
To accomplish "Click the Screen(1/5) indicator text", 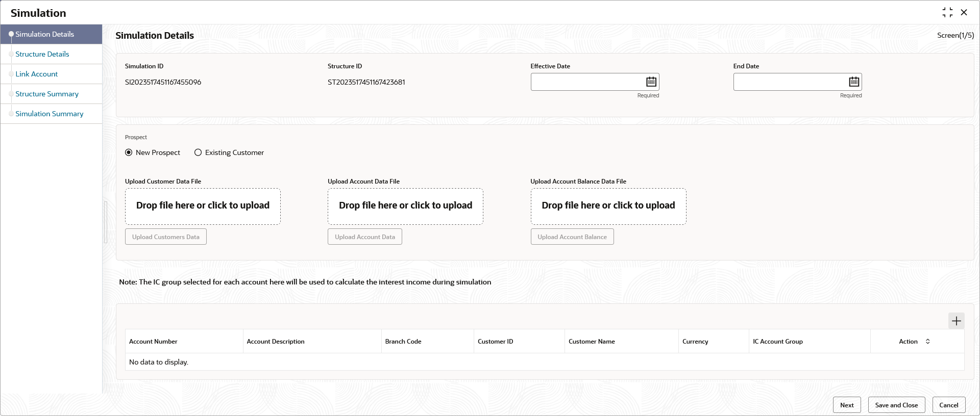I will [955, 35].
